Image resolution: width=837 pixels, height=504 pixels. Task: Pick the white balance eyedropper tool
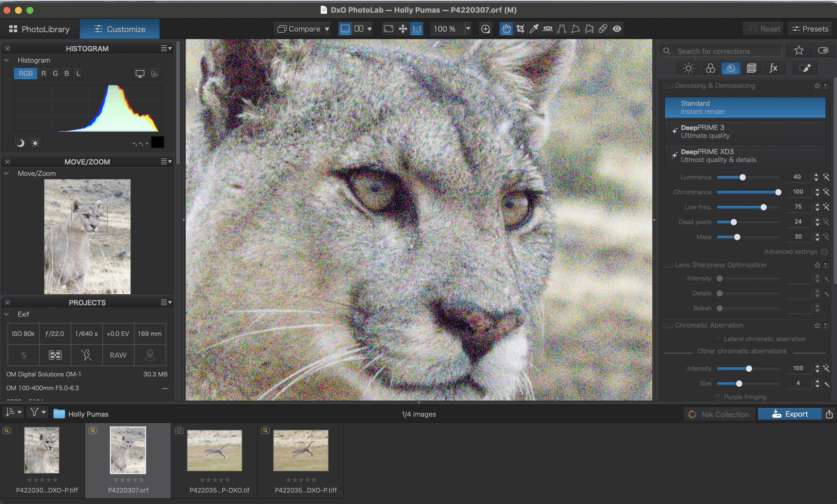point(534,29)
